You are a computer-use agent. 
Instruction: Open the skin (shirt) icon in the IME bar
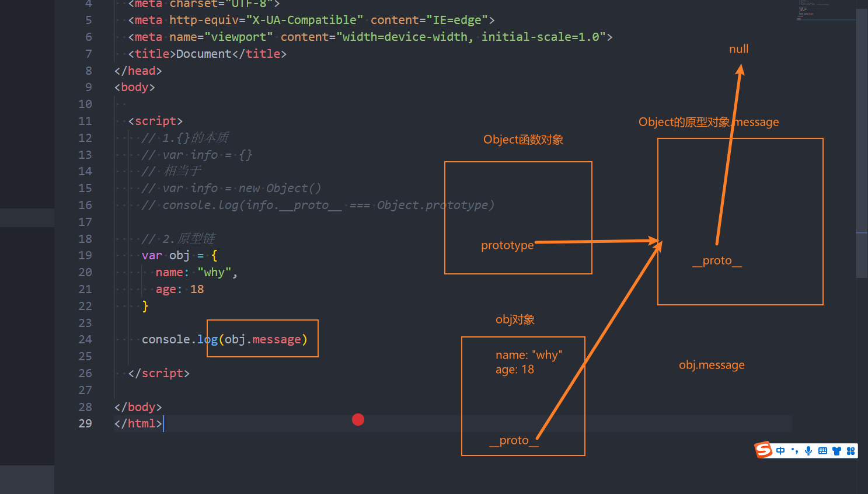point(837,451)
